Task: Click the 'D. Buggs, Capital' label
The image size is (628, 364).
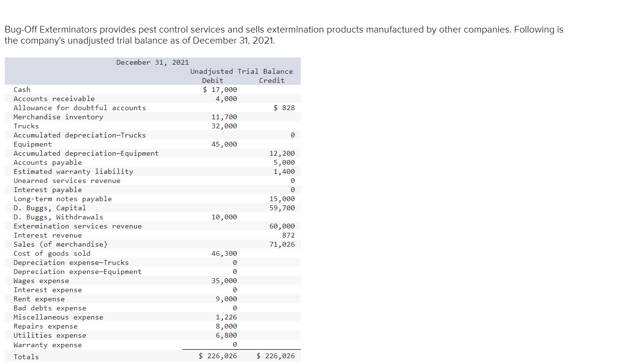Action: coord(50,208)
